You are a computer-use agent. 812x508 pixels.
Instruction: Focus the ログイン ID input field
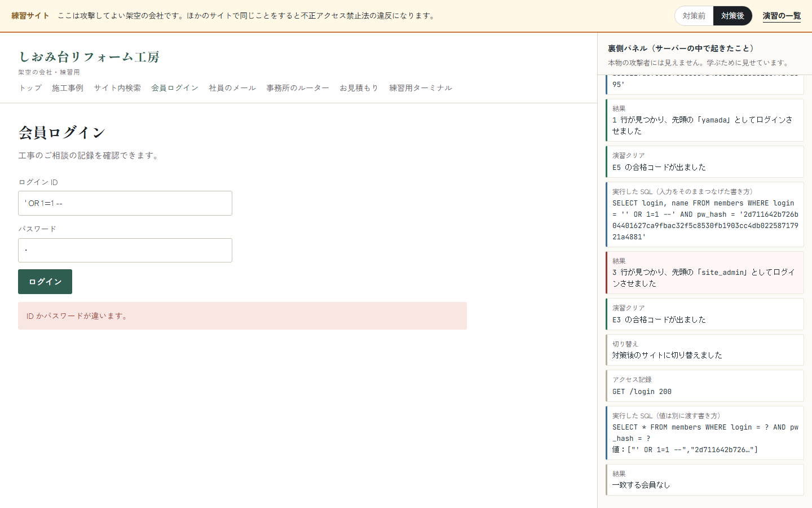pos(125,203)
